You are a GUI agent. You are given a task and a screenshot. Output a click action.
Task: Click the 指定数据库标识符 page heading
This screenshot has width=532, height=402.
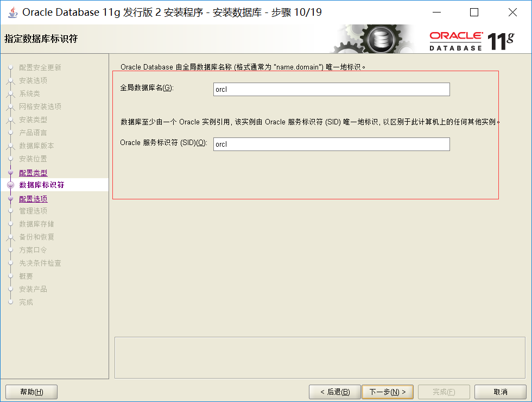click(41, 39)
